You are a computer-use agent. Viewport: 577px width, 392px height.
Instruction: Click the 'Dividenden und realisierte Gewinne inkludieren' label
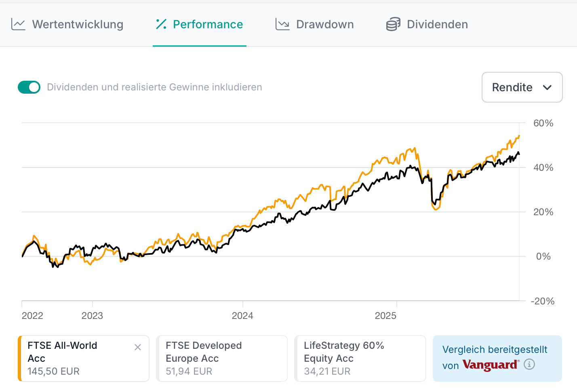coord(154,87)
